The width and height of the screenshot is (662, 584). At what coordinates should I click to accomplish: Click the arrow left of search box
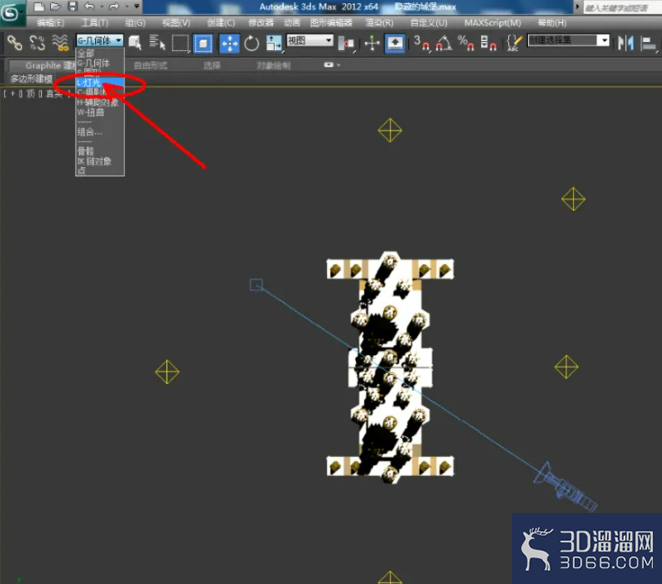(578, 7)
